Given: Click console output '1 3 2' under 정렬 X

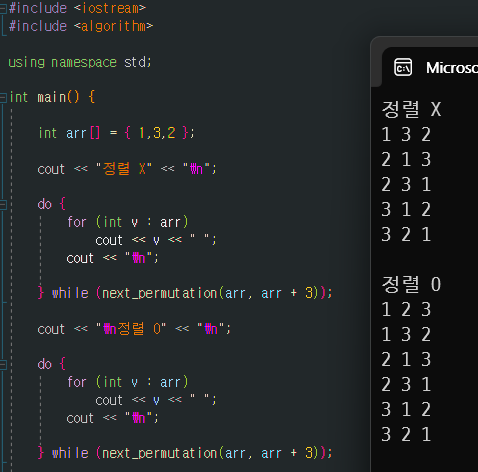Looking at the screenshot, I should pos(406,134).
